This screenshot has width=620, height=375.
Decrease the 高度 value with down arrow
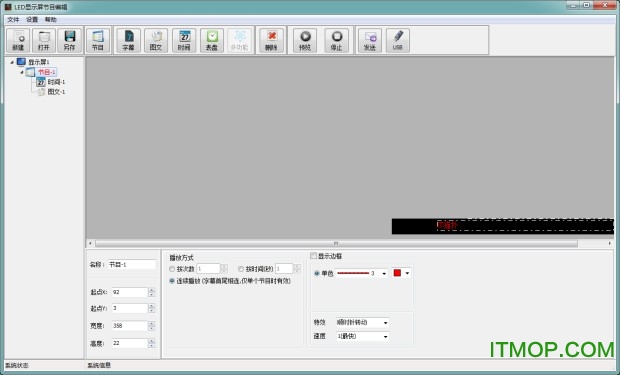pos(151,346)
